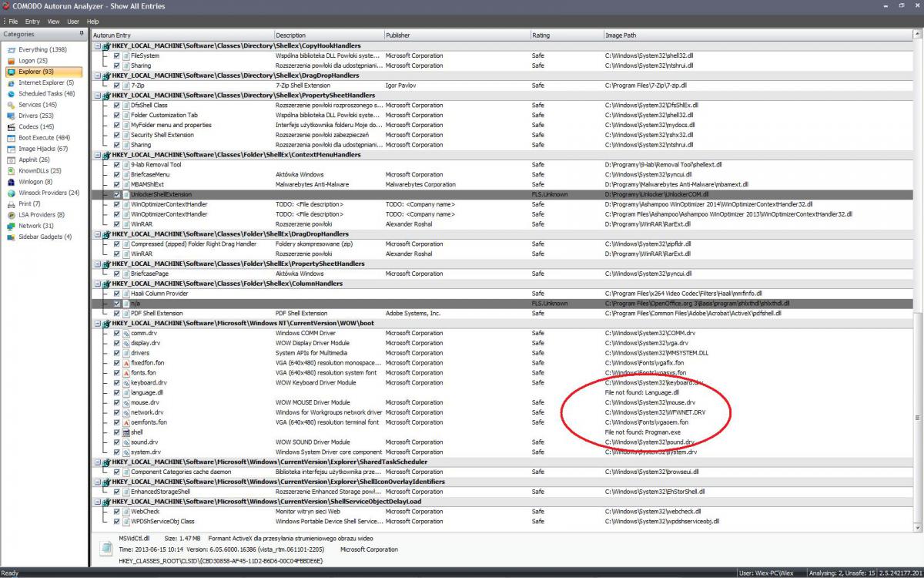Click 'File not found: Language.dll' path

tap(641, 393)
